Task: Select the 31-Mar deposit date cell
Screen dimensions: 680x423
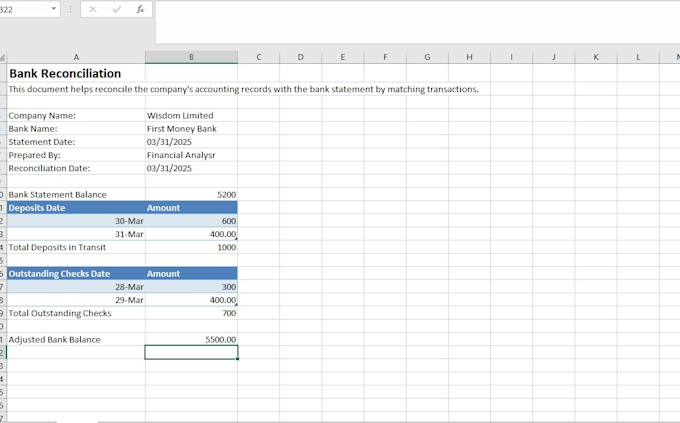Action: click(76, 234)
